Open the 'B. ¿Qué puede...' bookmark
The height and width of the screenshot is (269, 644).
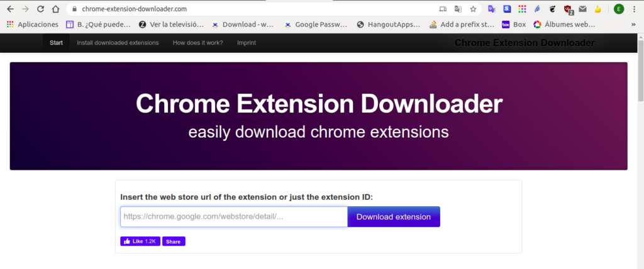(x=99, y=25)
